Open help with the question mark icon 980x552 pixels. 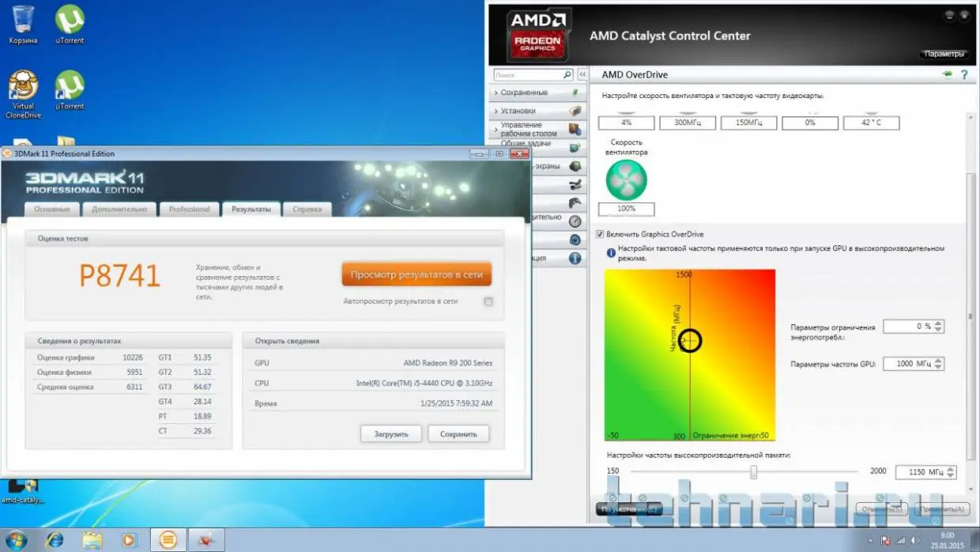(x=964, y=74)
